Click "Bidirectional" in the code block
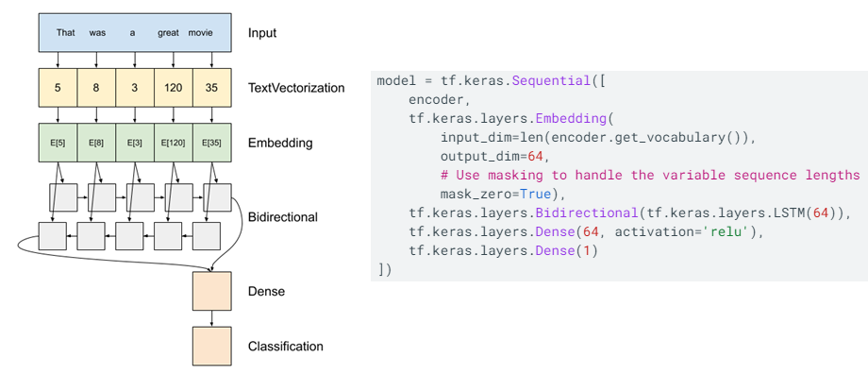 click(587, 213)
